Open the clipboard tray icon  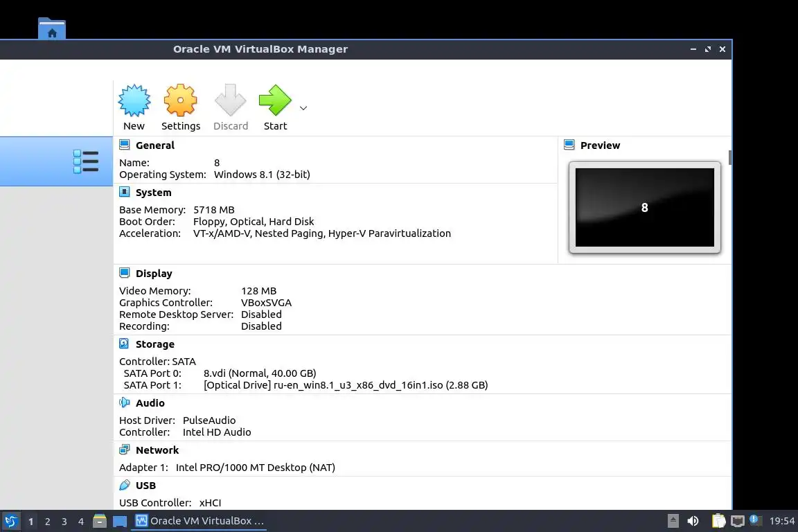pyautogui.click(x=718, y=521)
